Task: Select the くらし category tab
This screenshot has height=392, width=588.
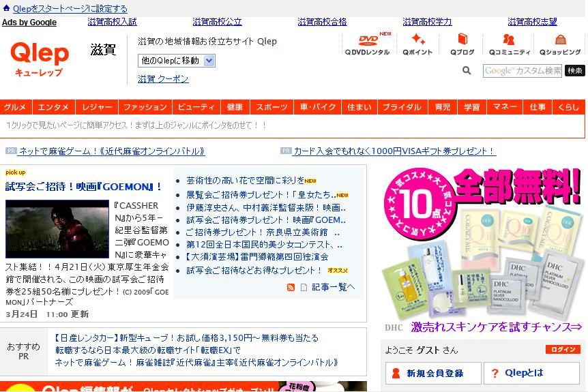Action: pos(569,107)
